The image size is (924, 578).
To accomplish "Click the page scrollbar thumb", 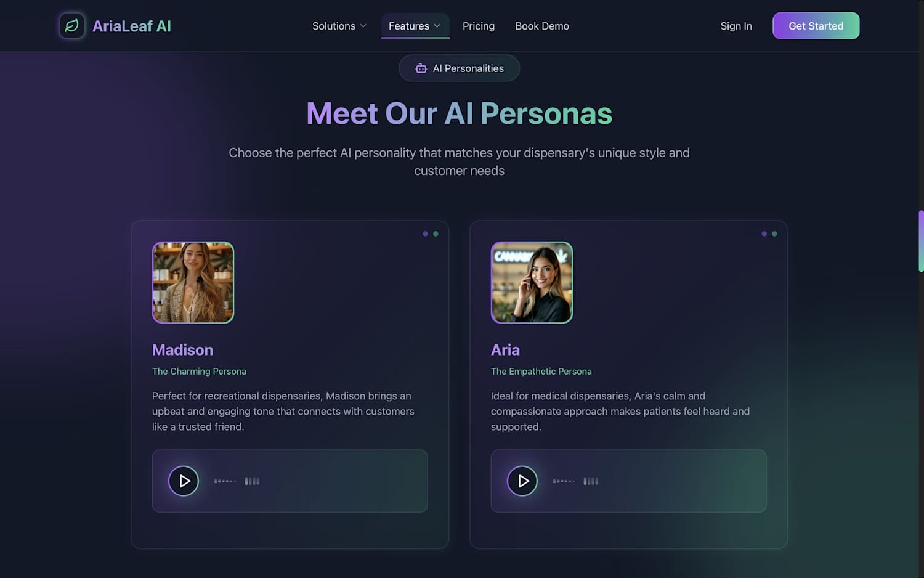I will 921,241.
